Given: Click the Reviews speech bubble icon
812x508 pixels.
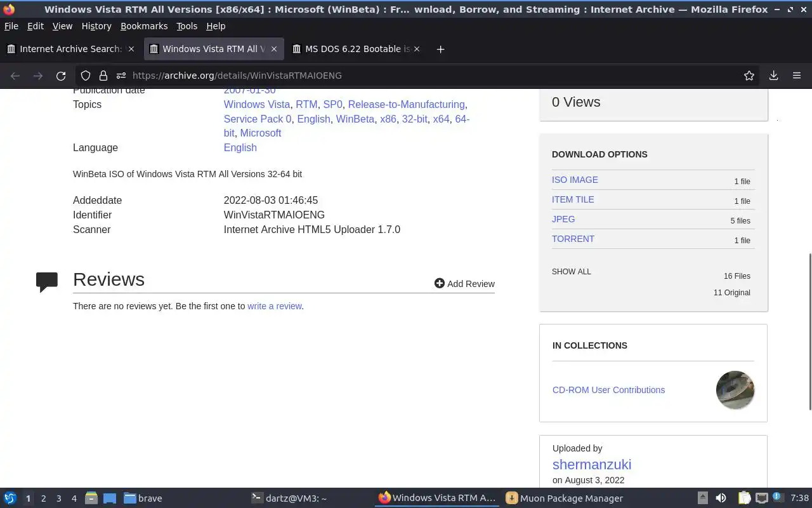Looking at the screenshot, I should point(47,282).
